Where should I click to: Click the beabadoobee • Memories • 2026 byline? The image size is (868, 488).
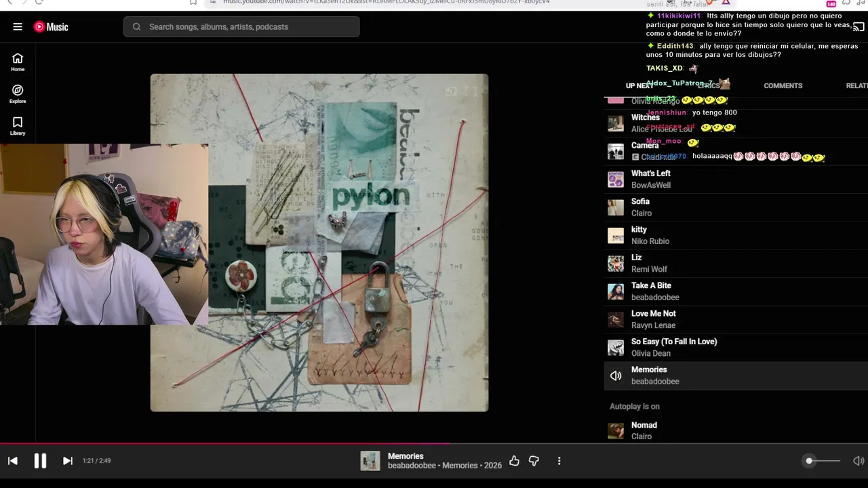(445, 466)
